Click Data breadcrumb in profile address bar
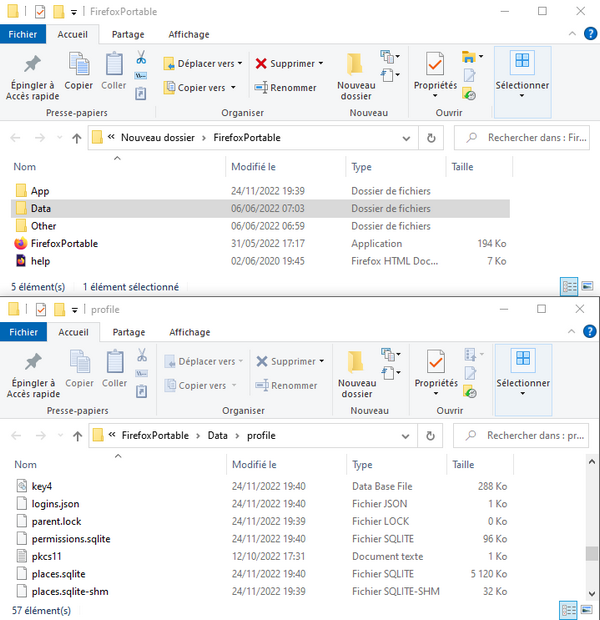The height and width of the screenshot is (620, 600). 218,435
